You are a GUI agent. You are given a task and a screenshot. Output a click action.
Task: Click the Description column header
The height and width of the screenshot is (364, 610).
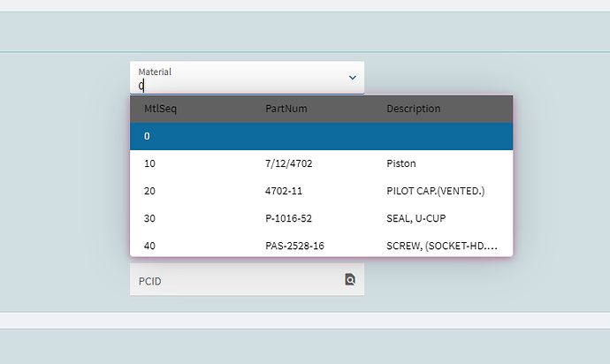(x=413, y=109)
